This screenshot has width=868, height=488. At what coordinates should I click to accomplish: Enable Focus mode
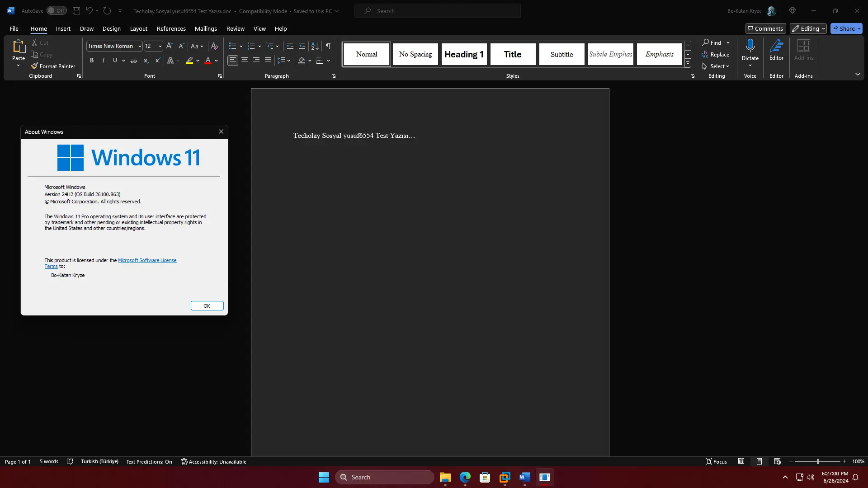[x=716, y=462]
